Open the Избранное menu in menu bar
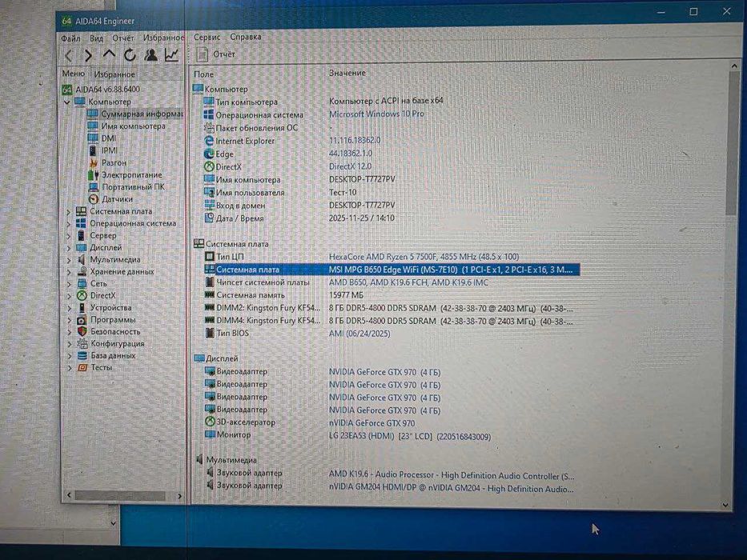747x560 pixels. 163,37
